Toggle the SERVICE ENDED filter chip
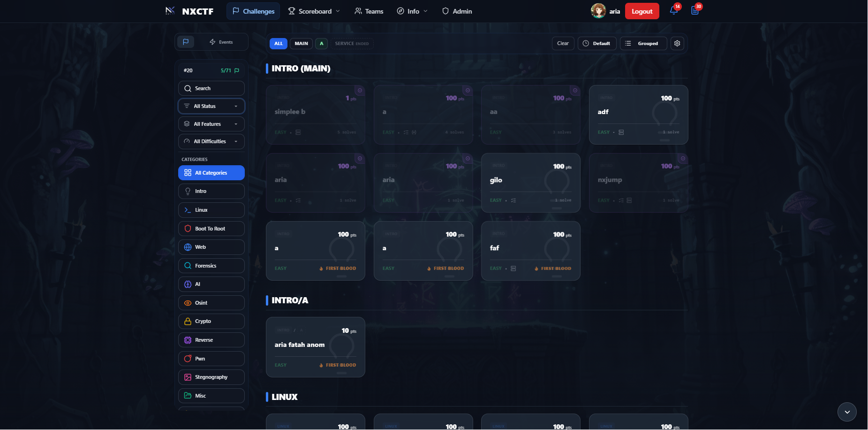 pyautogui.click(x=352, y=44)
